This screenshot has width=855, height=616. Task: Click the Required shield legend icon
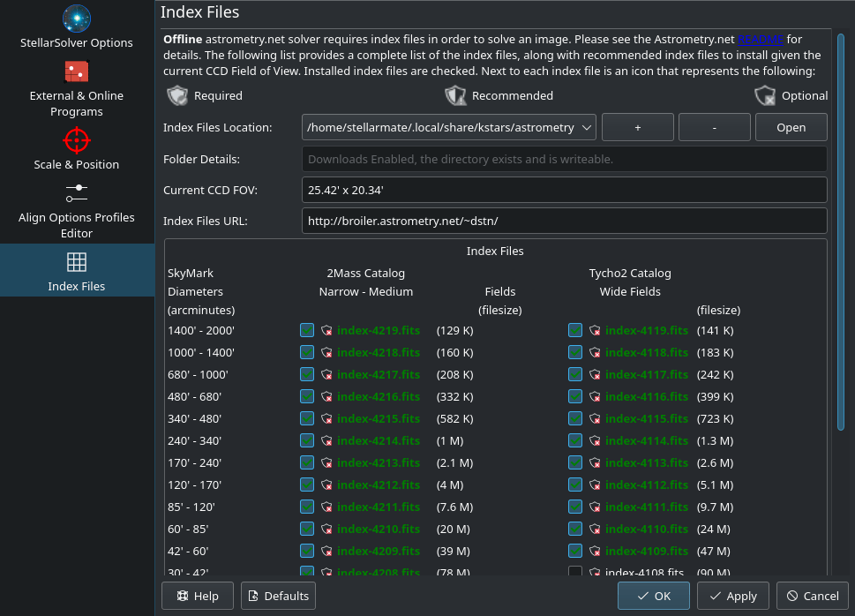[x=177, y=95]
